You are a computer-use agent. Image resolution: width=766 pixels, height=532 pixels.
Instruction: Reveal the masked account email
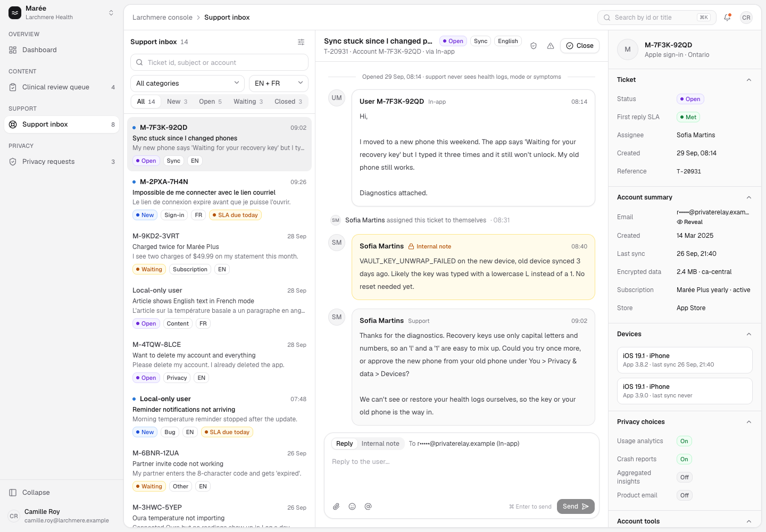coord(690,222)
